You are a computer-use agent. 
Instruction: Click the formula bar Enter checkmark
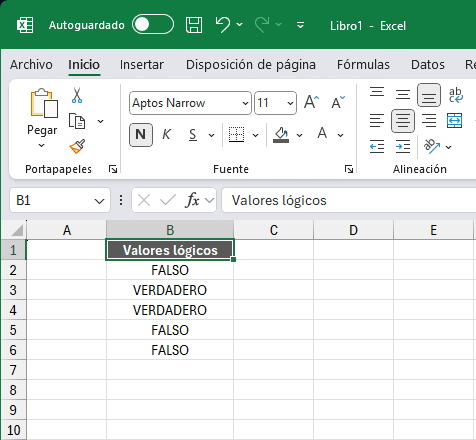(168, 201)
